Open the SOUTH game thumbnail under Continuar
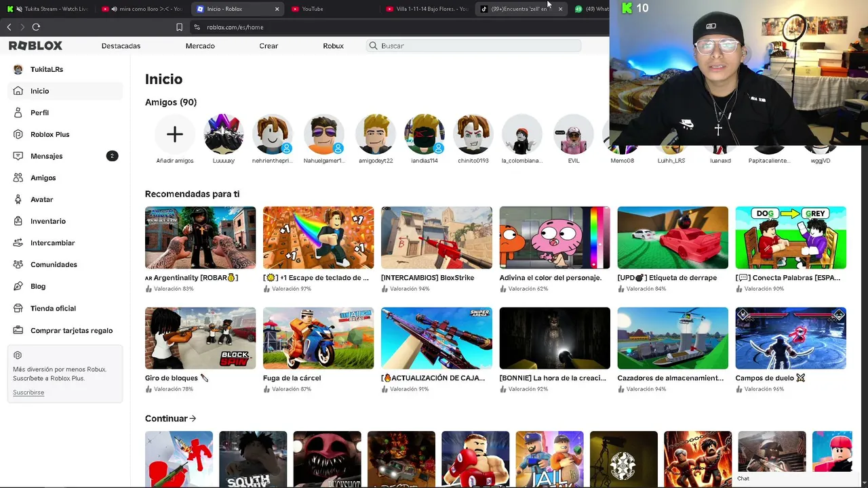868x488 pixels. (253, 460)
